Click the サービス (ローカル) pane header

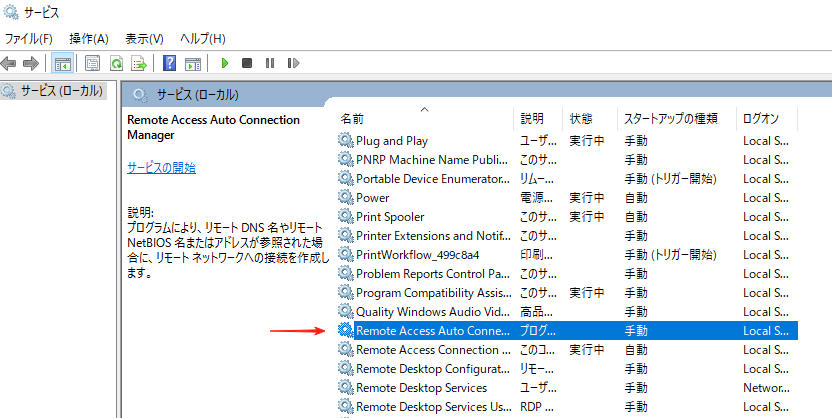click(197, 95)
